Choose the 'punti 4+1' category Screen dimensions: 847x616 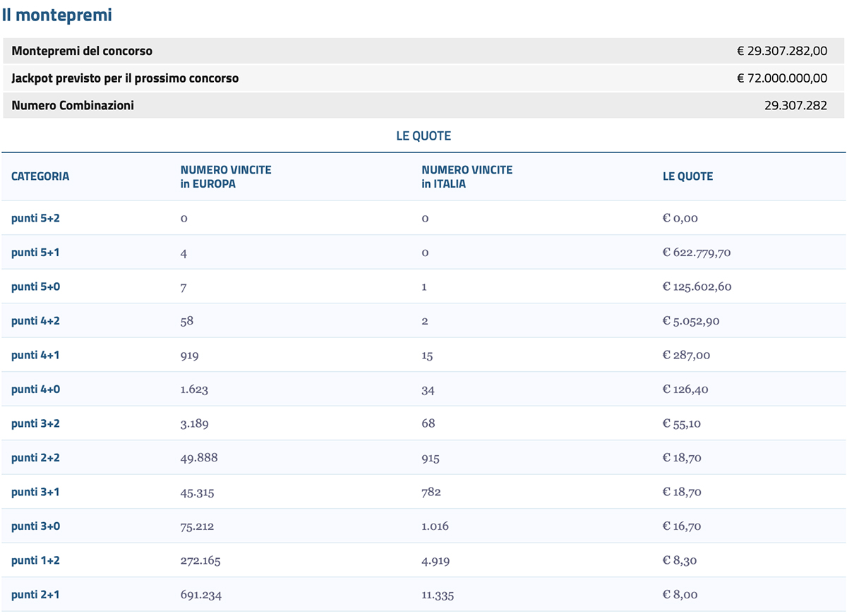(x=35, y=355)
